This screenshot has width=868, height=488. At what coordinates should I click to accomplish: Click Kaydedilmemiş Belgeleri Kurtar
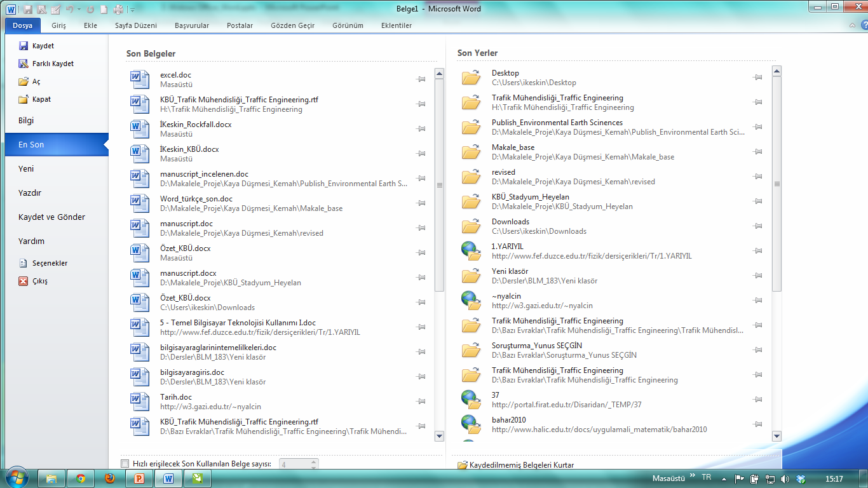pos(516,465)
